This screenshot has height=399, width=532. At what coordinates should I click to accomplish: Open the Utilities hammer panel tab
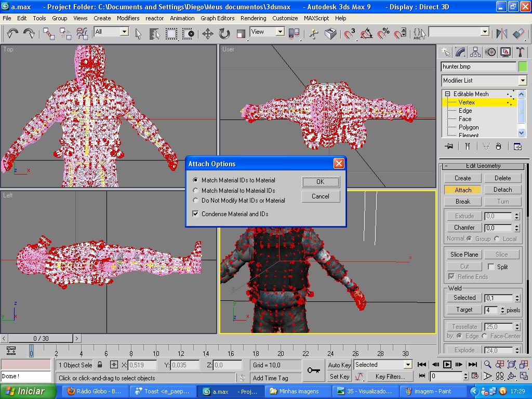point(520,52)
